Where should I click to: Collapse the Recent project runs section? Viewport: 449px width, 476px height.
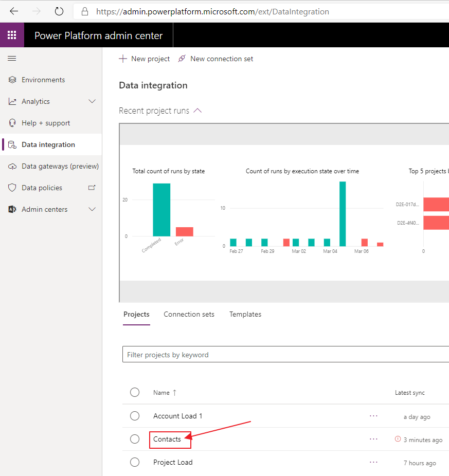click(x=197, y=111)
